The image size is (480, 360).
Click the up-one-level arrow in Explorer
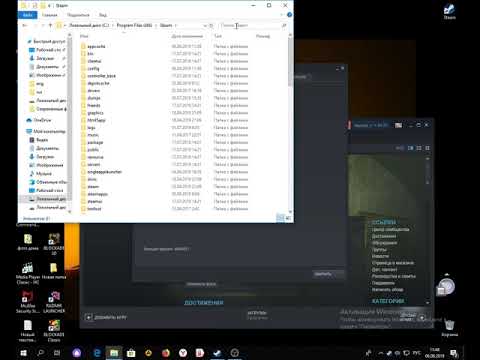50,25
